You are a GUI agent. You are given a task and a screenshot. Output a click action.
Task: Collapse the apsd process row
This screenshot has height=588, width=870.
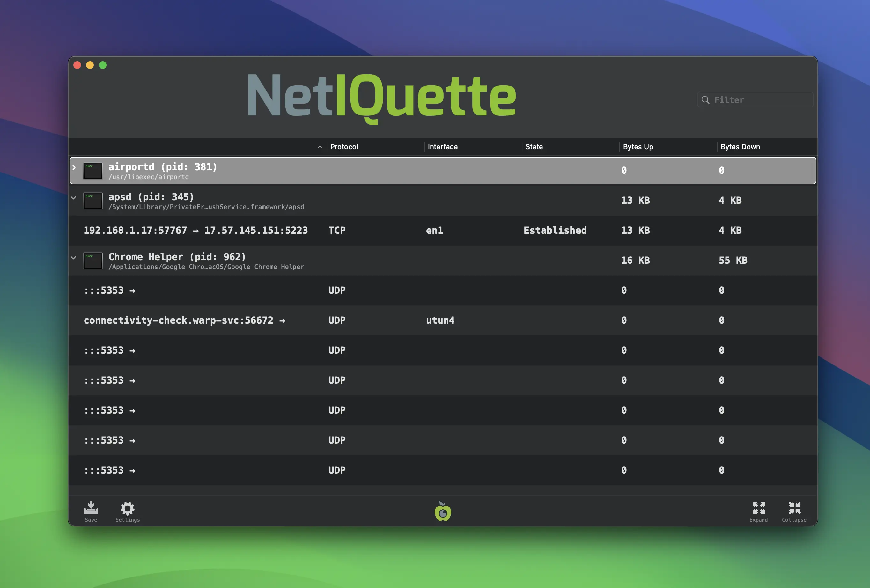click(x=73, y=198)
